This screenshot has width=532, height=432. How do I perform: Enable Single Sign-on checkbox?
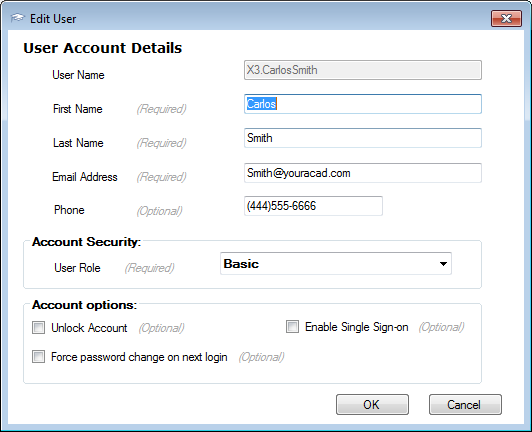[292, 327]
